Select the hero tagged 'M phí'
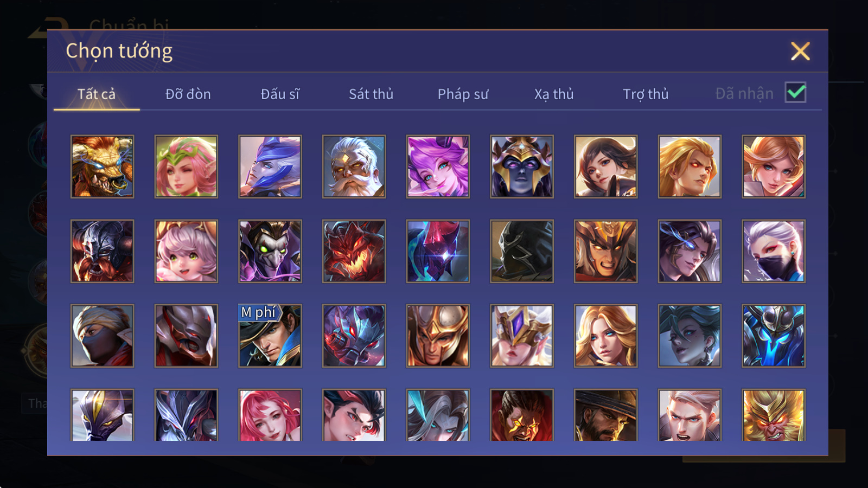This screenshot has height=488, width=868. point(270,336)
